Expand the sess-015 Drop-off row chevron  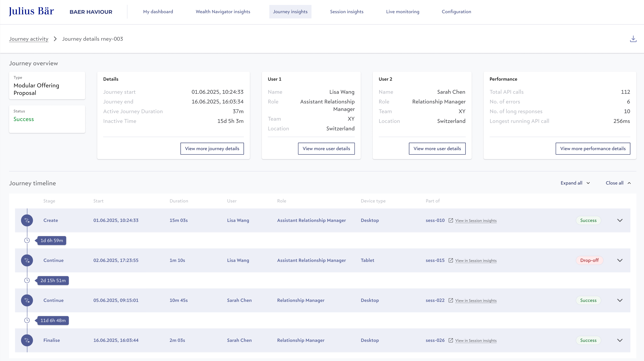click(620, 260)
